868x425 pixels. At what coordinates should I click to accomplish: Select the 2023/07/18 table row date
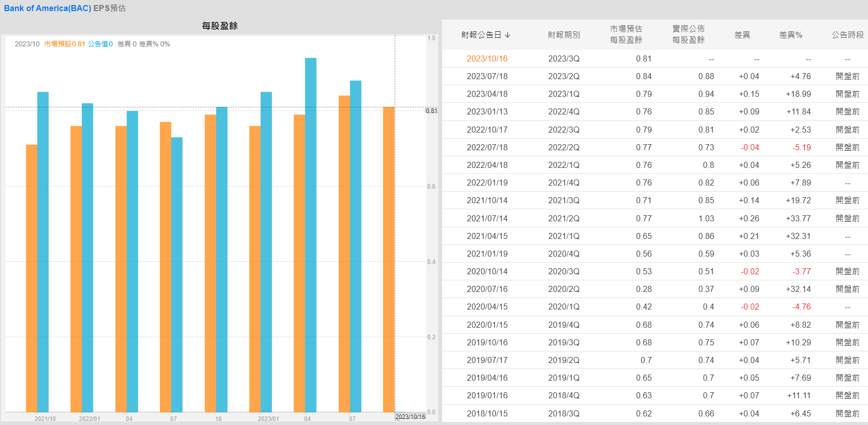point(486,76)
